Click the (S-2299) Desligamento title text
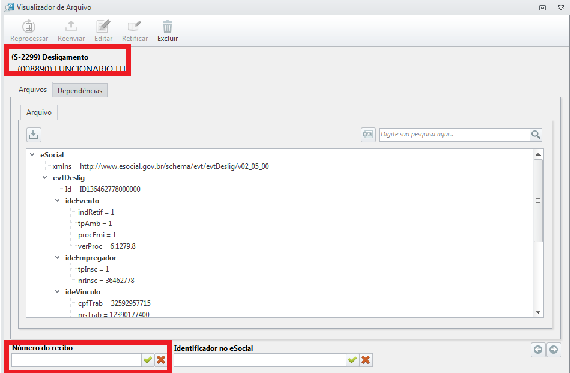570x373 pixels. (x=50, y=57)
